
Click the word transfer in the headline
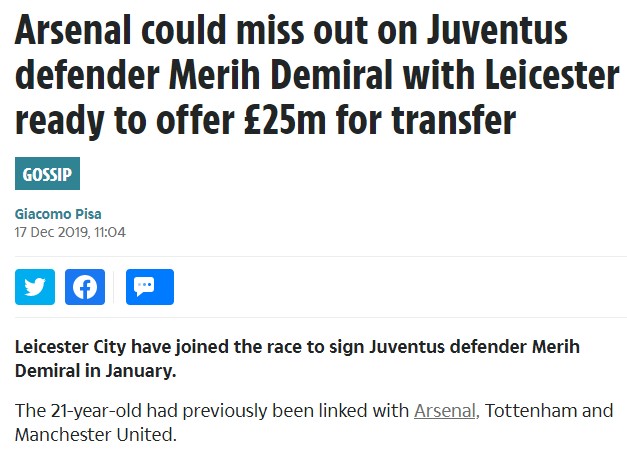pos(453,119)
